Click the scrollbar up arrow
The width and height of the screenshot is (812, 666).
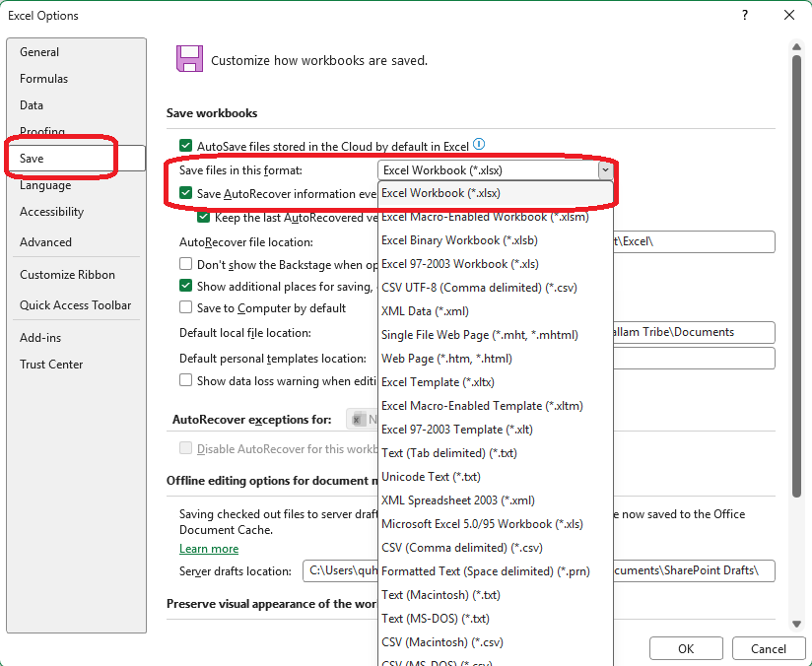pyautogui.click(x=796, y=47)
